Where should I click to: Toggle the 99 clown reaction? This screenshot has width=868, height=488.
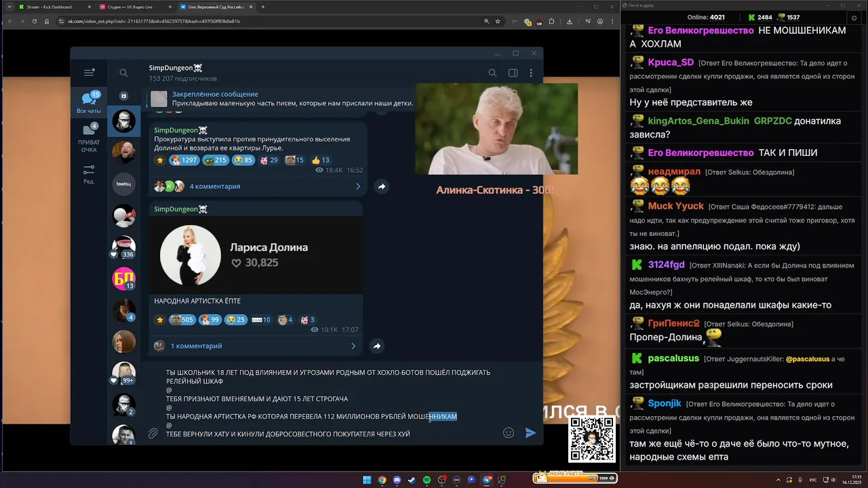pos(210,320)
